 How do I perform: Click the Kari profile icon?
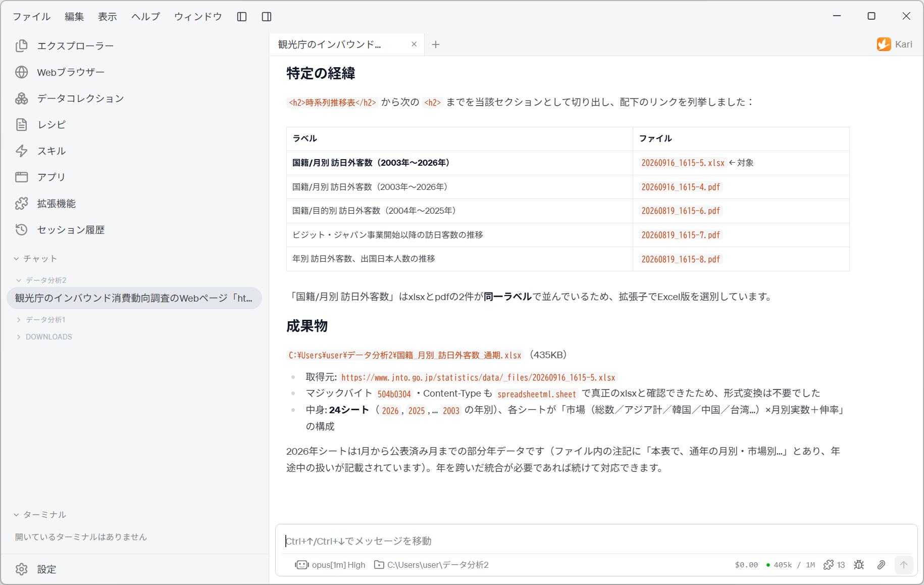click(x=884, y=44)
